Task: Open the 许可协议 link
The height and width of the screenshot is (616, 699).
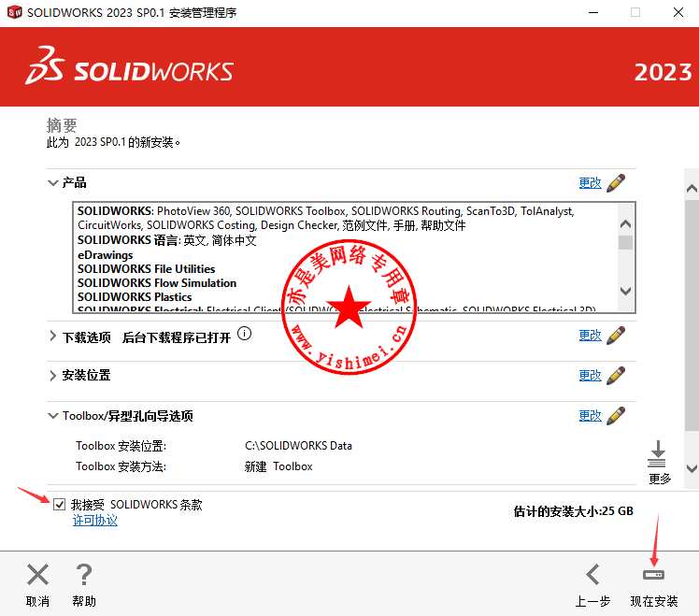Action: point(95,520)
